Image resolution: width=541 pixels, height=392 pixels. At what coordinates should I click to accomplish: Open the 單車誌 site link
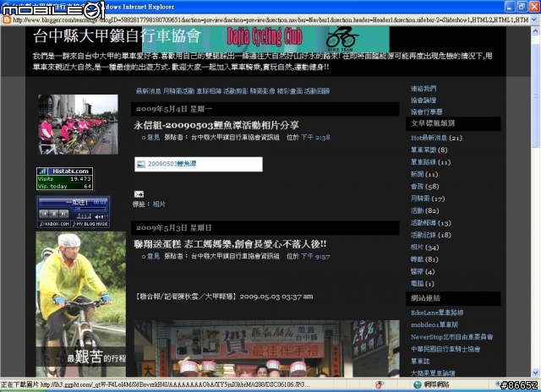[x=420, y=361]
